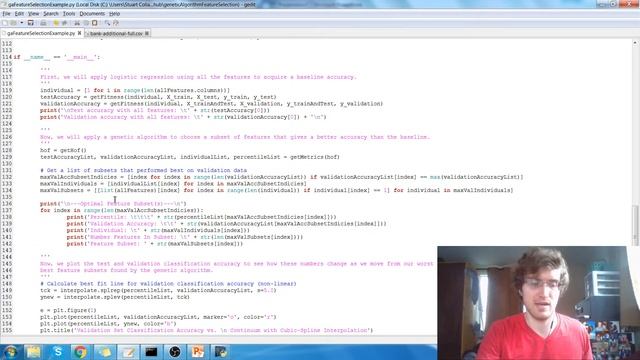Click the 'Now, we will apply a genetic algorithm' docstring
Screen dimensions: 640x360
pyautogui.click(x=235, y=137)
